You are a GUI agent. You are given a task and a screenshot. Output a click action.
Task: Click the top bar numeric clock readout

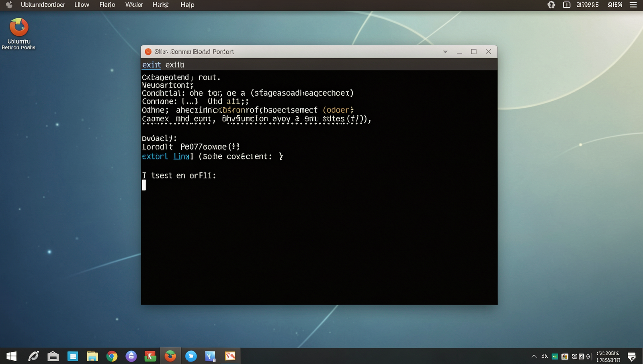[x=588, y=5]
